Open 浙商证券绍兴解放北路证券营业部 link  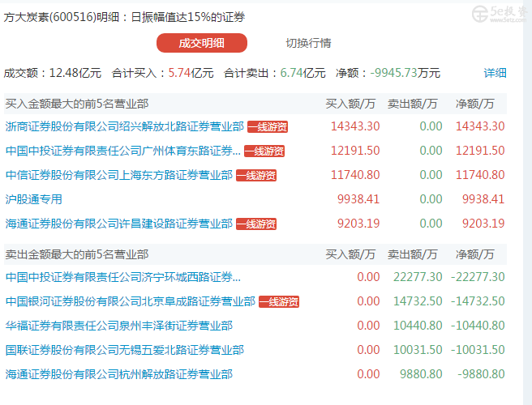125,126
